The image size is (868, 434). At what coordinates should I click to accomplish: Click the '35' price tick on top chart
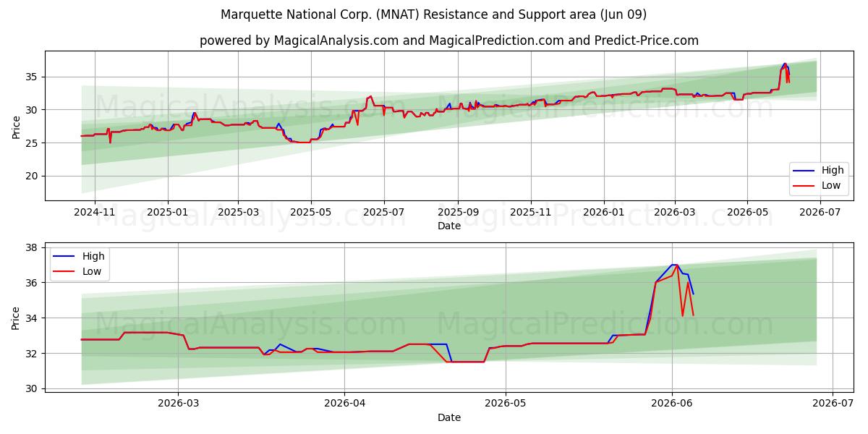pos(33,77)
